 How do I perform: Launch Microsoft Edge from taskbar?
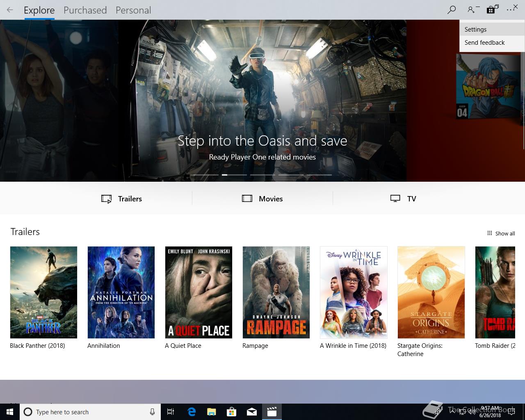(192, 412)
